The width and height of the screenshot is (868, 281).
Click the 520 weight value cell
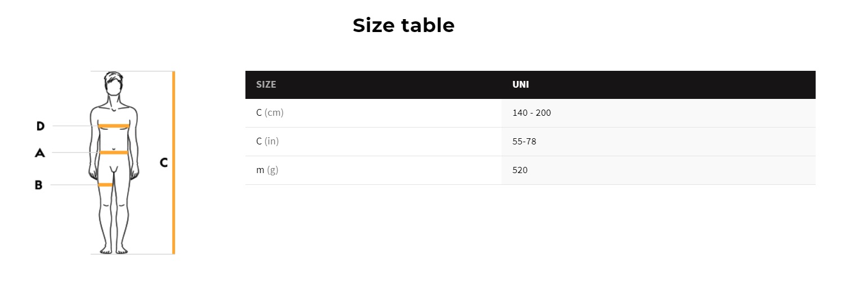coord(520,170)
